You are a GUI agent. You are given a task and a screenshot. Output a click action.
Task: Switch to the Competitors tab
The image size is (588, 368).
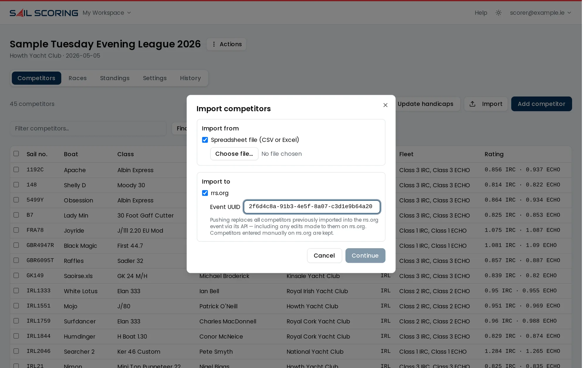pyautogui.click(x=36, y=78)
